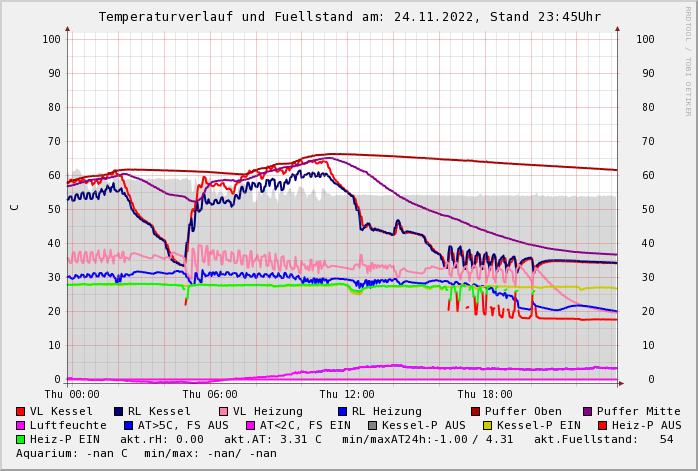Click the purple Puffer Mitte legend swatch
This screenshot has height=471, width=698.
[587, 411]
